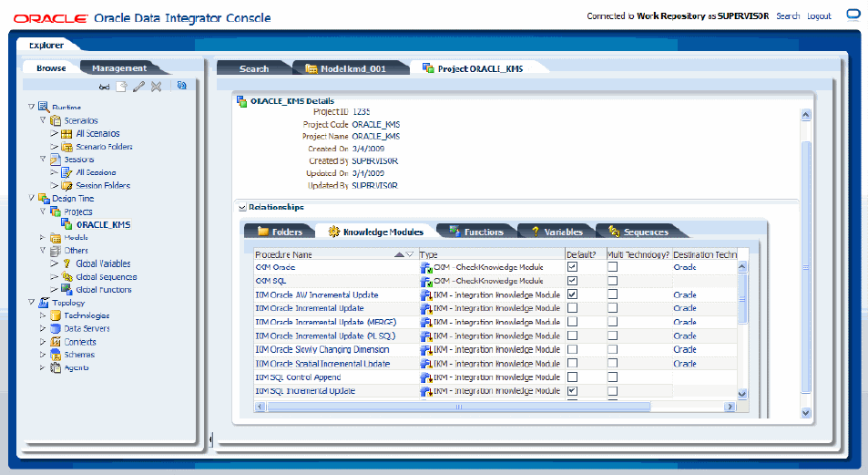
Task: Click the chat bubble icon at top right
Action: 853,15
